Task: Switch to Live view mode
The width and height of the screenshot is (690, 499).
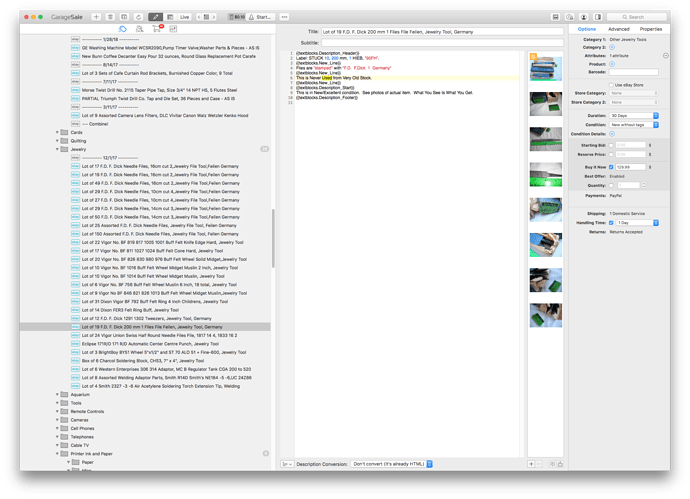Action: tap(184, 17)
